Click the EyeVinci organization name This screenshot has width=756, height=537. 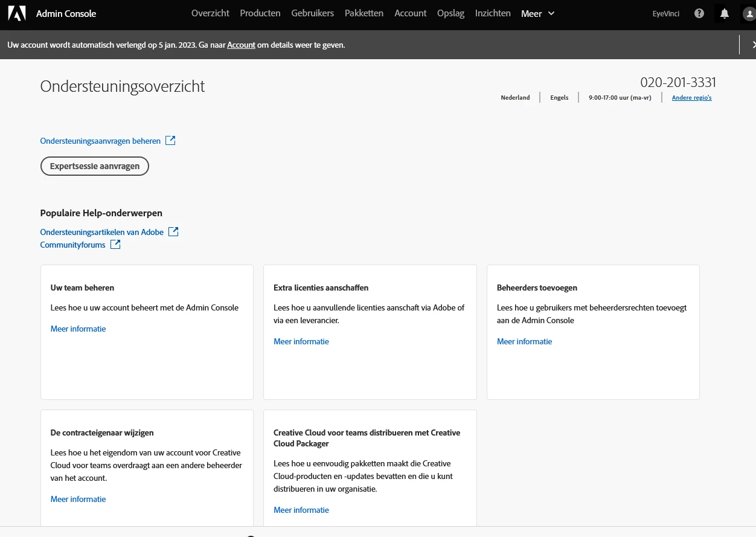tap(666, 13)
